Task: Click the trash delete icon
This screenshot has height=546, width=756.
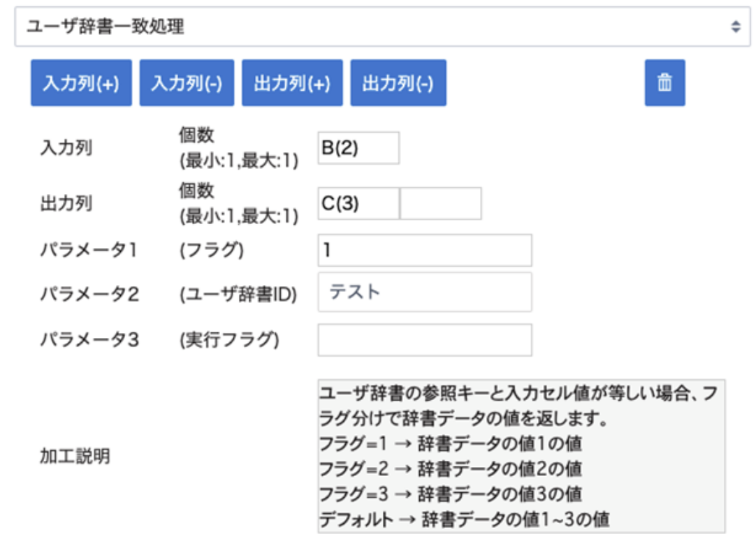Action: (x=664, y=83)
